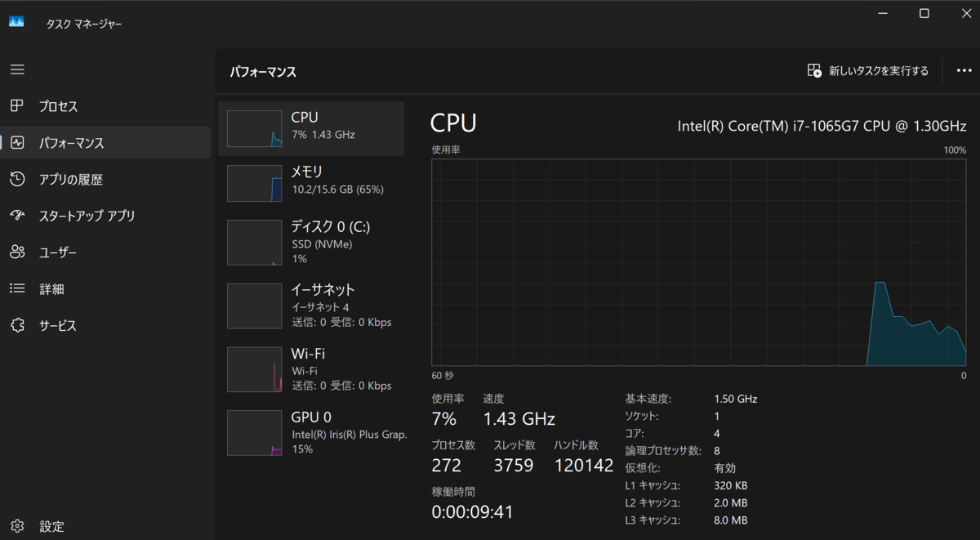Open the three-dot more options menu
Image resolution: width=980 pixels, height=540 pixels.
point(964,71)
